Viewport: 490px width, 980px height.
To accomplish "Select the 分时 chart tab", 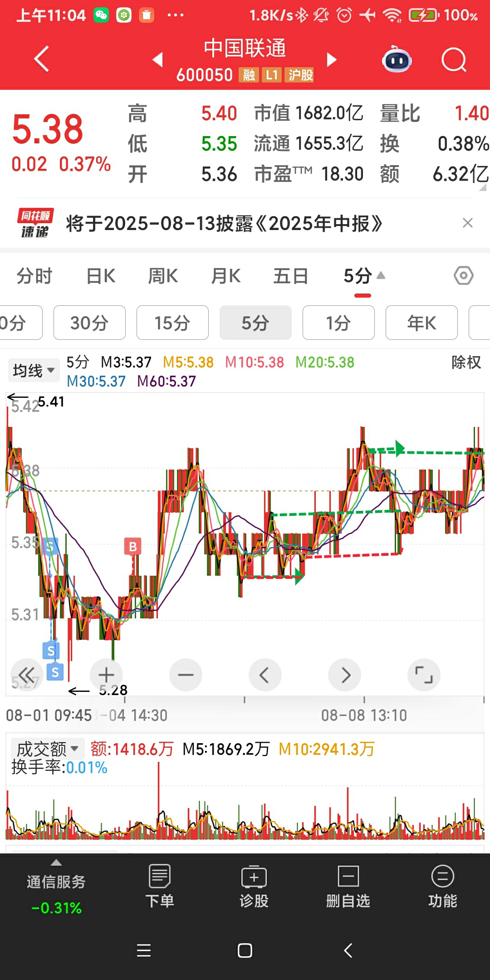I will [34, 276].
